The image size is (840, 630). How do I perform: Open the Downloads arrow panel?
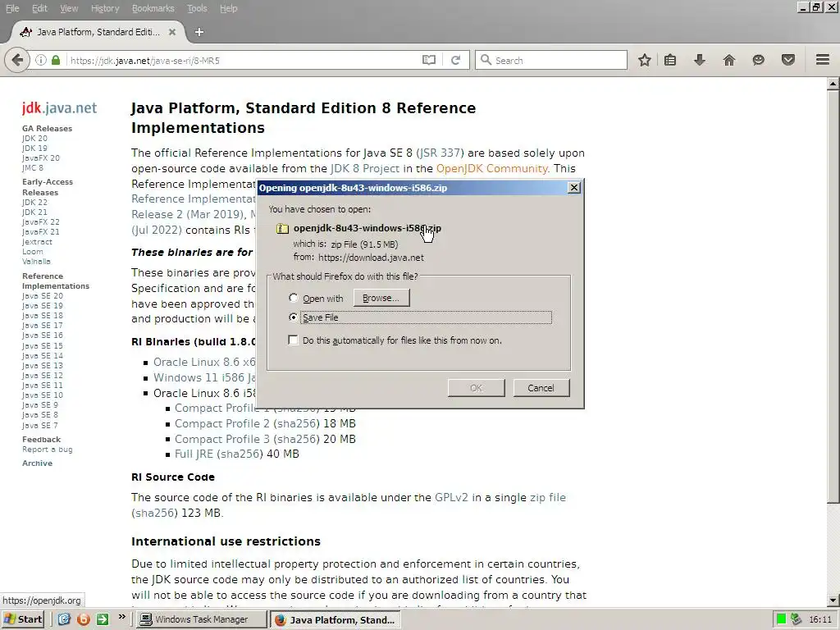pos(699,60)
